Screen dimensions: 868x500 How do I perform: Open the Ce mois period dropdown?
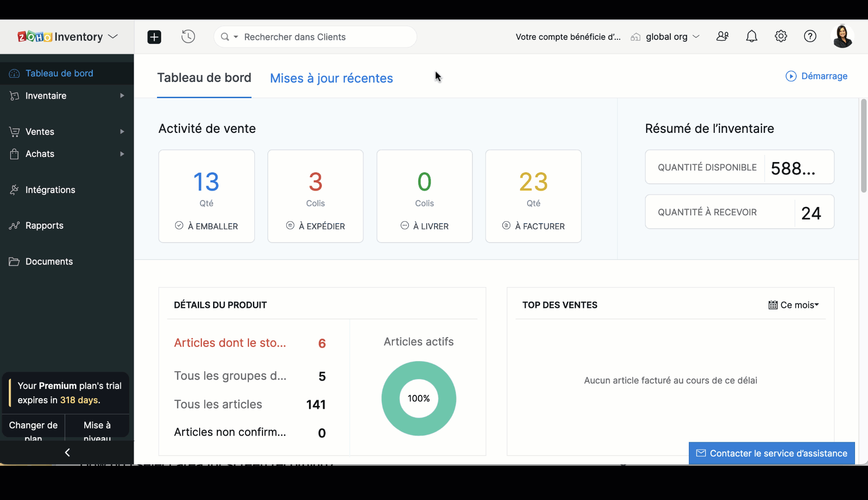point(794,305)
